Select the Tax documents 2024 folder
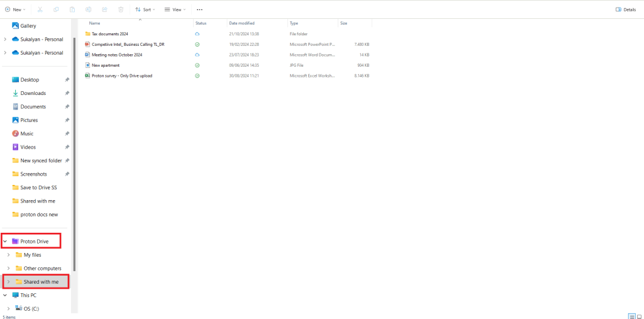The image size is (644, 319). point(110,34)
